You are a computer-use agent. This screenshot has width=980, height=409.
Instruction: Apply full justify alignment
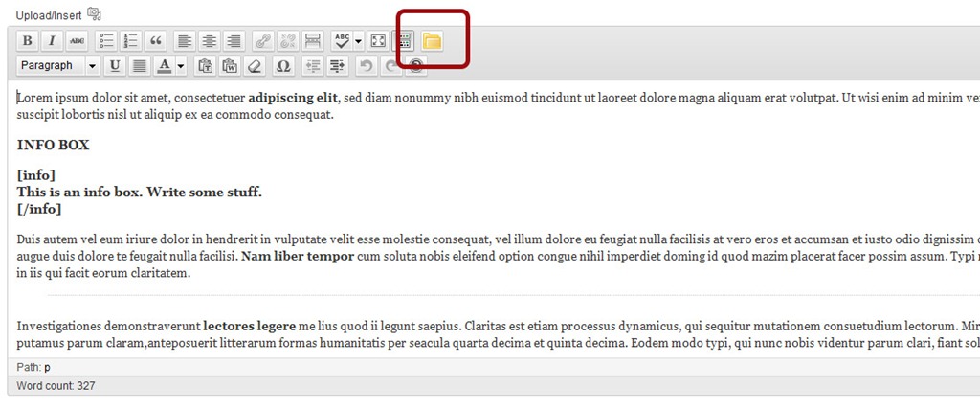click(x=140, y=66)
